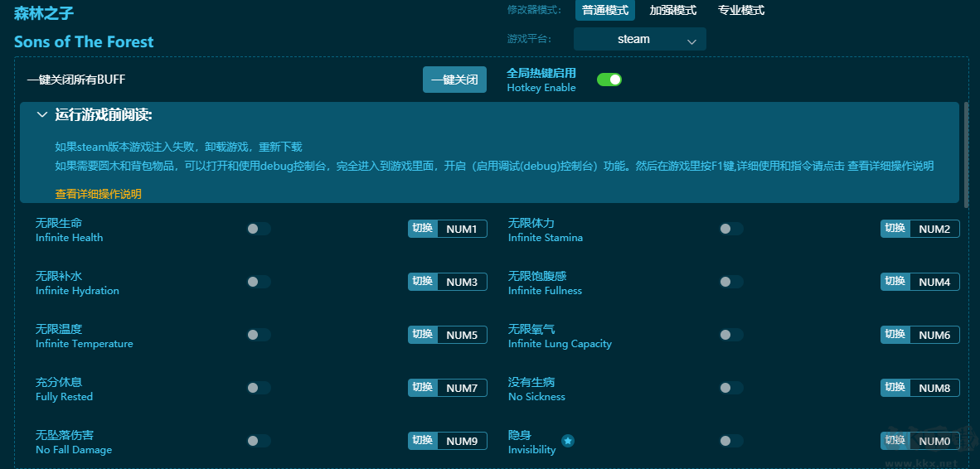
Task: Click the Infinite Health label
Action: point(70,237)
